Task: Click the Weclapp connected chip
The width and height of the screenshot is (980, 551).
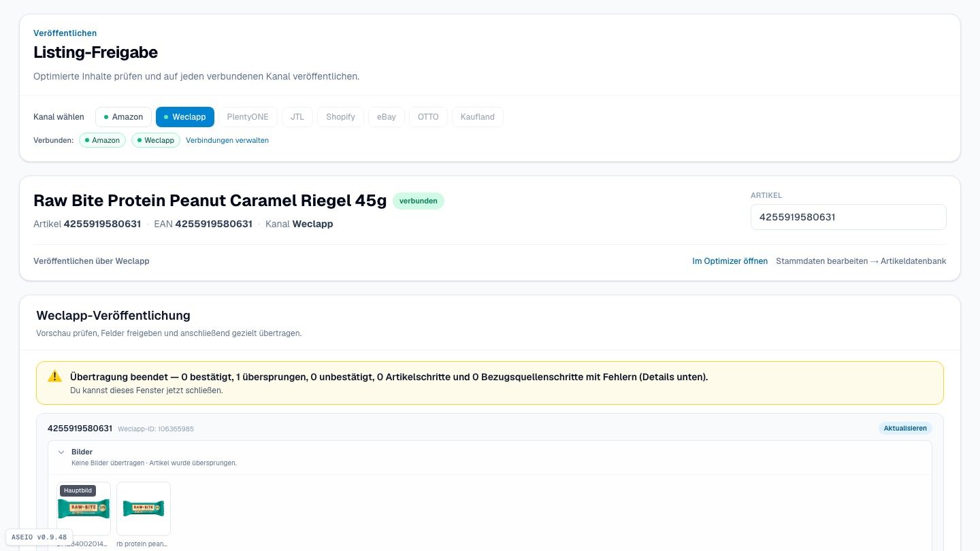Action: click(156, 140)
